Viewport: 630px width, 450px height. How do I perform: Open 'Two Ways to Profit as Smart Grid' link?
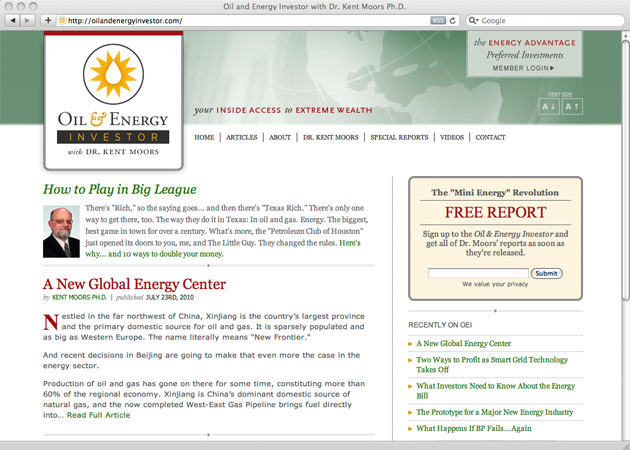tap(492, 364)
